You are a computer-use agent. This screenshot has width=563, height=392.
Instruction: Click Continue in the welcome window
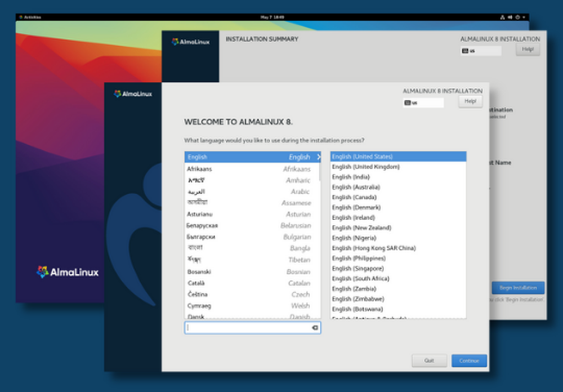(469, 360)
